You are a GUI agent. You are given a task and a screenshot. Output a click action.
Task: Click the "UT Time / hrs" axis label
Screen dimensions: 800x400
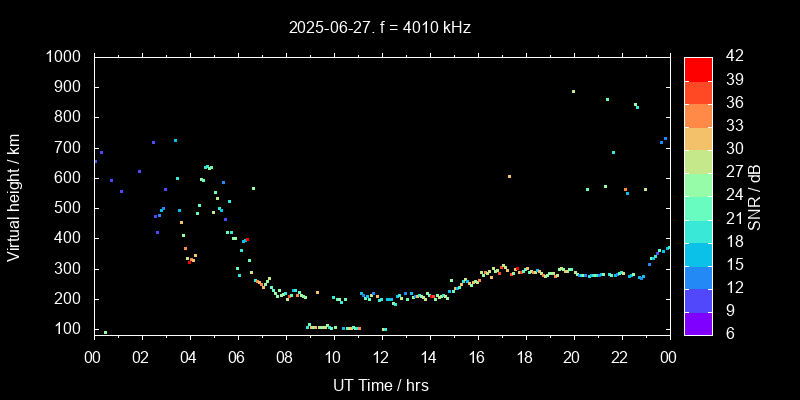point(380,385)
